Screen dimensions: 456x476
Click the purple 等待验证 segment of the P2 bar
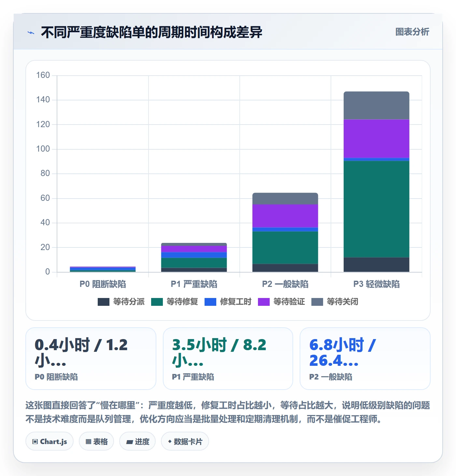(285, 216)
